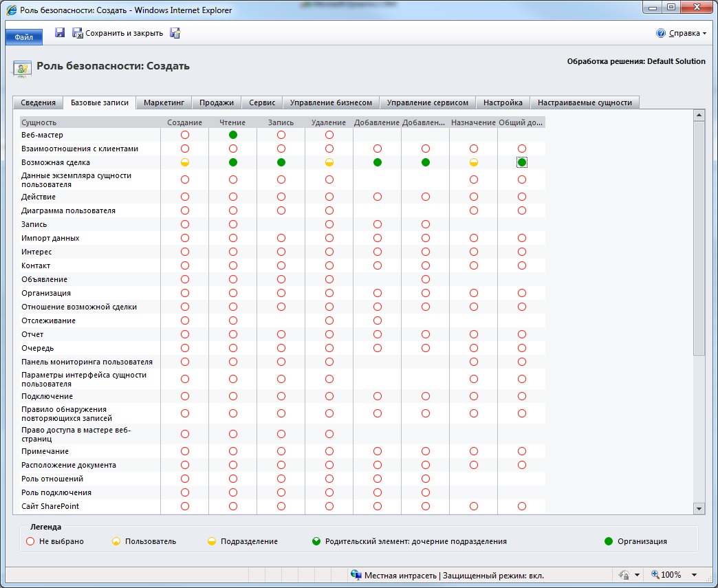The width and height of the screenshot is (718, 588).
Task: Toggle Create privilege for Возможная сделка
Action: (185, 162)
